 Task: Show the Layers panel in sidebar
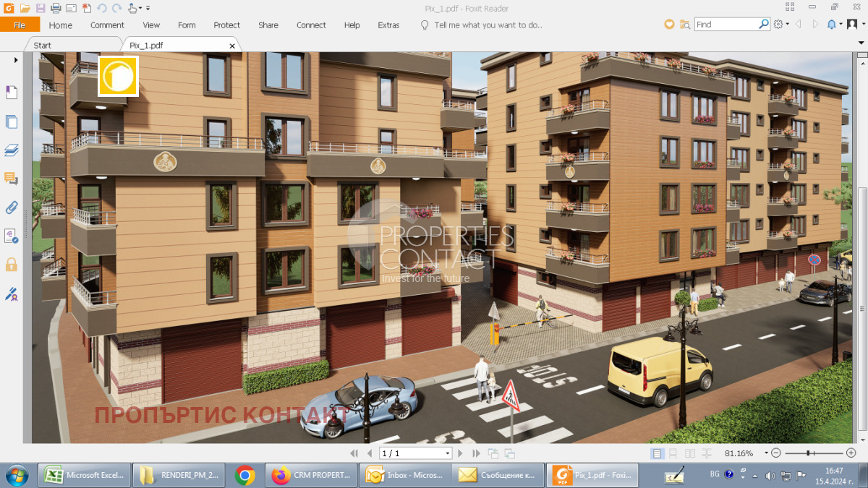pos(12,150)
